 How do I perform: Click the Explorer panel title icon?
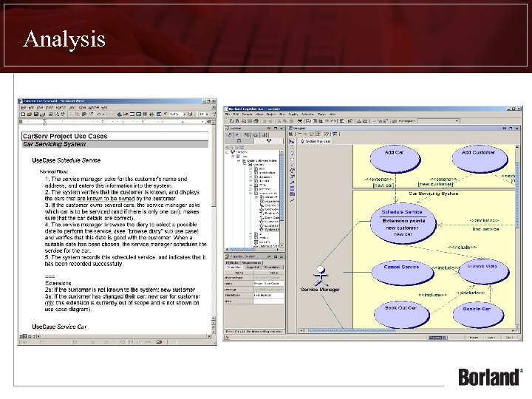pos(228,129)
